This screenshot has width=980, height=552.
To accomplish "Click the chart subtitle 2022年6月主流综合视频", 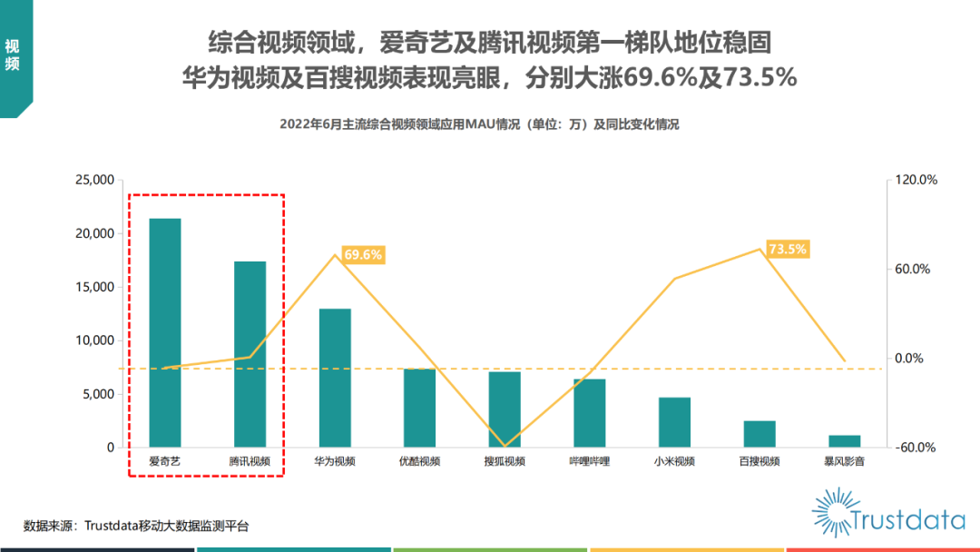I will pos(479,124).
